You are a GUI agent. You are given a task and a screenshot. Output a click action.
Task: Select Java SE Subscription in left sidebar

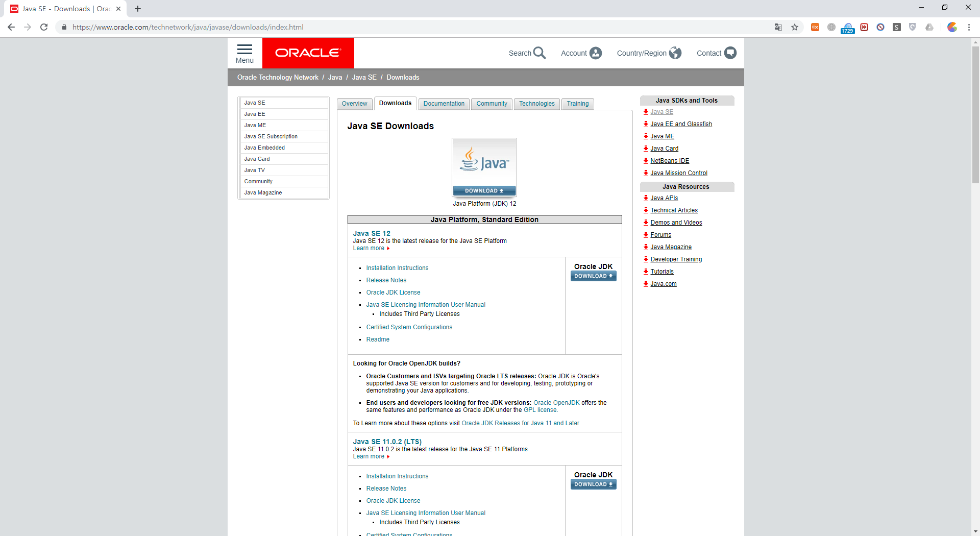(x=284, y=136)
